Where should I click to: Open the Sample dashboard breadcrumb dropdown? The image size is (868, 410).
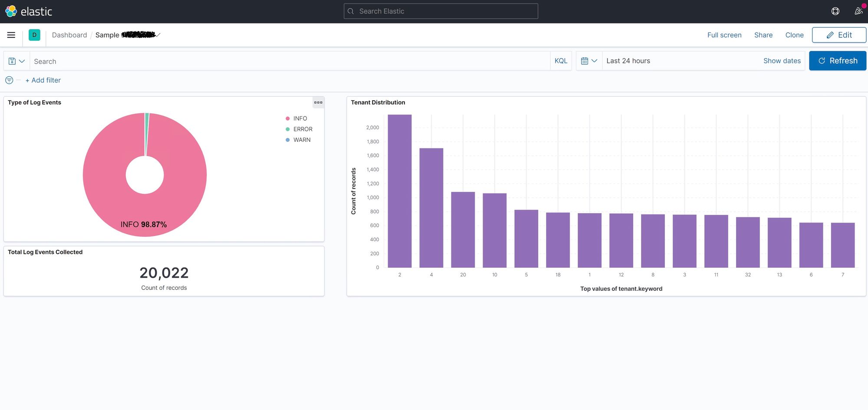(x=128, y=35)
